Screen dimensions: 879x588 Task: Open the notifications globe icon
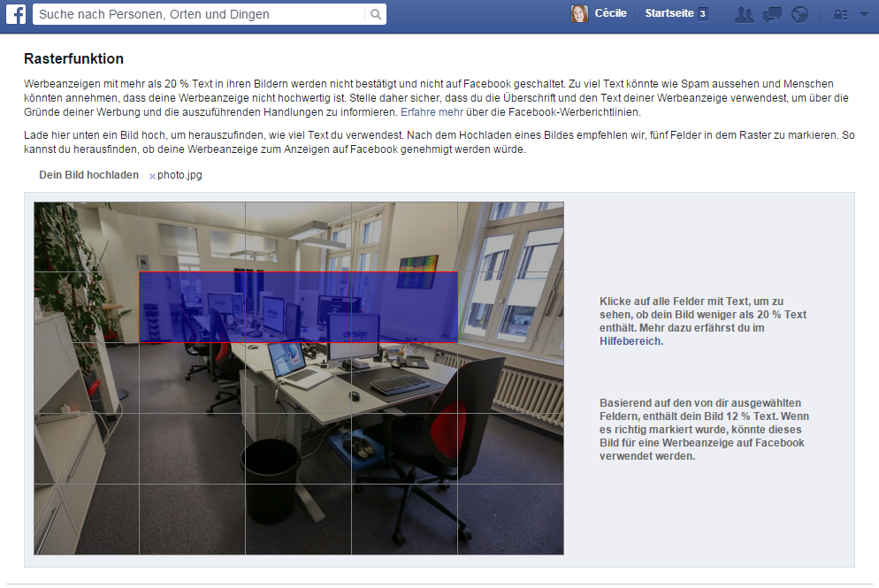[799, 14]
